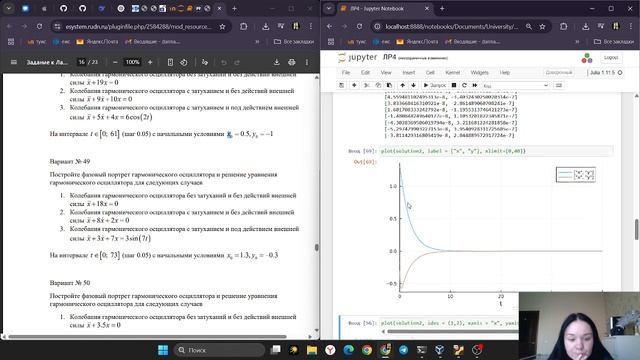This screenshot has height=360, width=640.
Task: Go back in Jupyter browser window
Action: 329,26
